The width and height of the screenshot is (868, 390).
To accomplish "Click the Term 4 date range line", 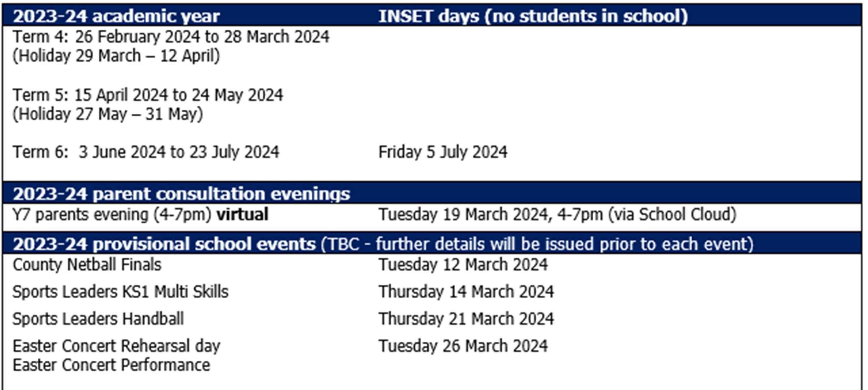I will click(171, 37).
